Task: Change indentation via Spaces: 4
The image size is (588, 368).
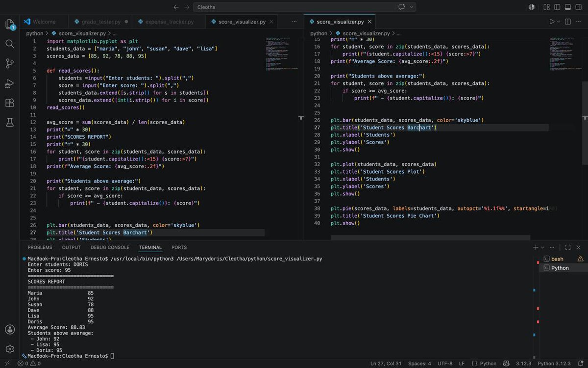Action: (x=419, y=364)
